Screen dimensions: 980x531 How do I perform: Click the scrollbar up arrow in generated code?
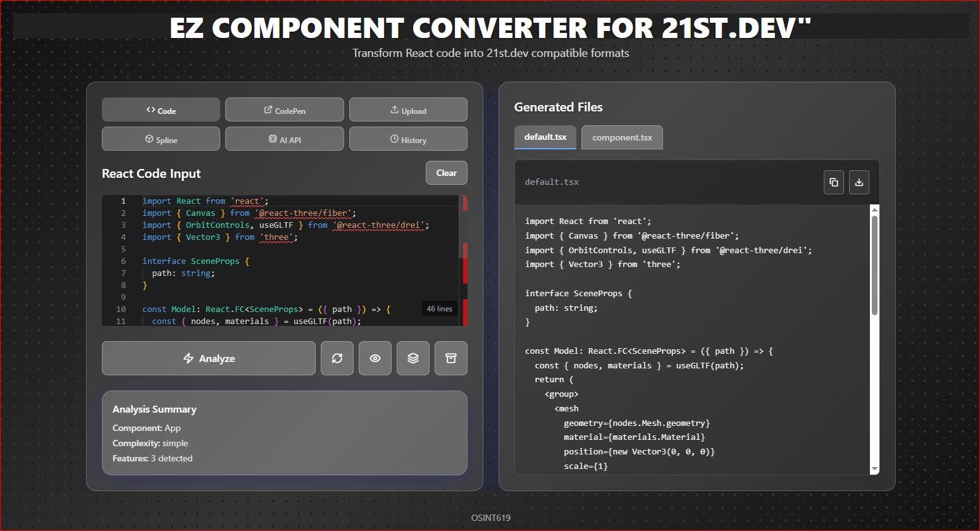tap(874, 209)
